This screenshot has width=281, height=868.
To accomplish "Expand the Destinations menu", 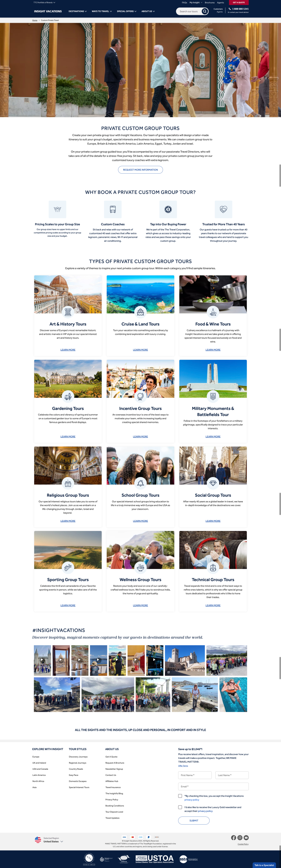I will [78, 11].
